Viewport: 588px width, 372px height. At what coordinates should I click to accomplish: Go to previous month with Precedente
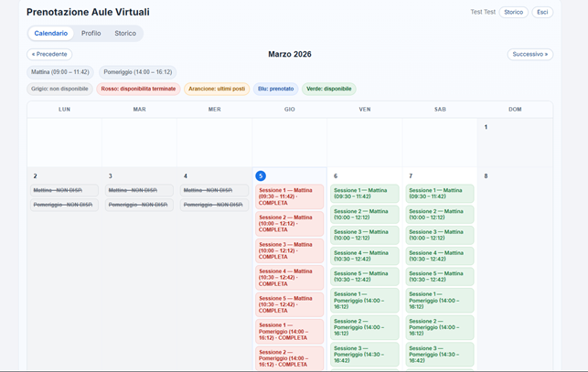point(49,55)
